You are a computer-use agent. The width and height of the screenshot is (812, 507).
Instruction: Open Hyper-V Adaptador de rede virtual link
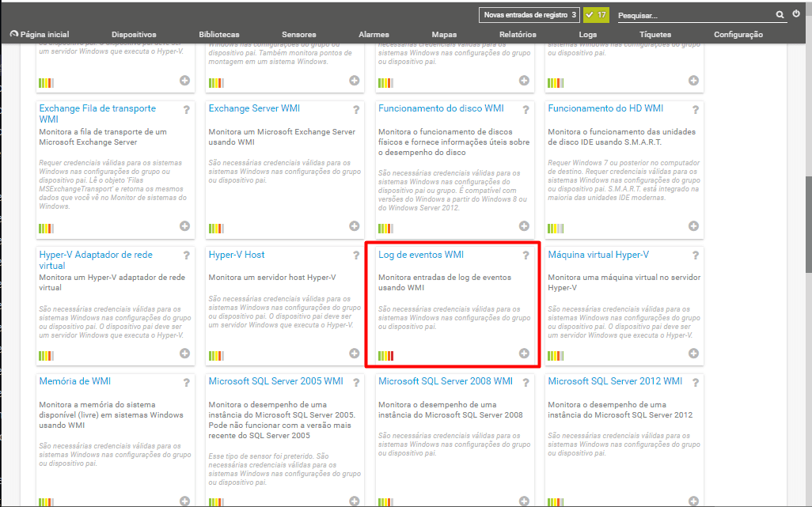96,259
